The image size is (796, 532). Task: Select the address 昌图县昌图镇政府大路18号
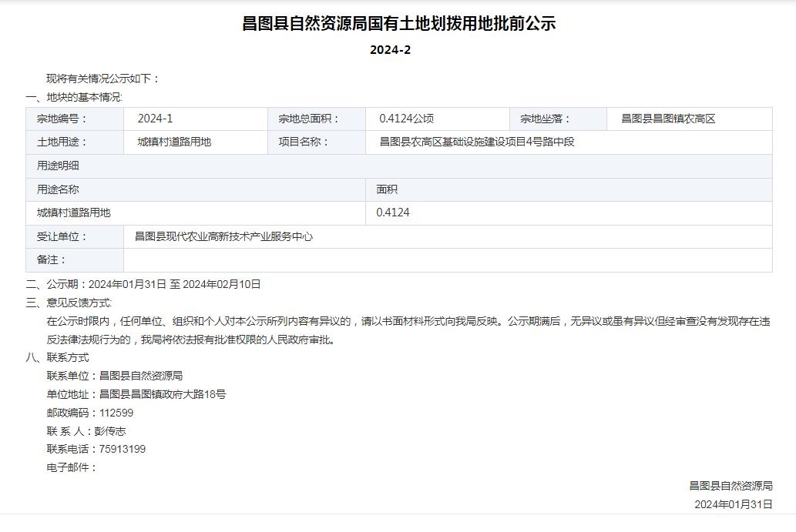pyautogui.click(x=163, y=394)
